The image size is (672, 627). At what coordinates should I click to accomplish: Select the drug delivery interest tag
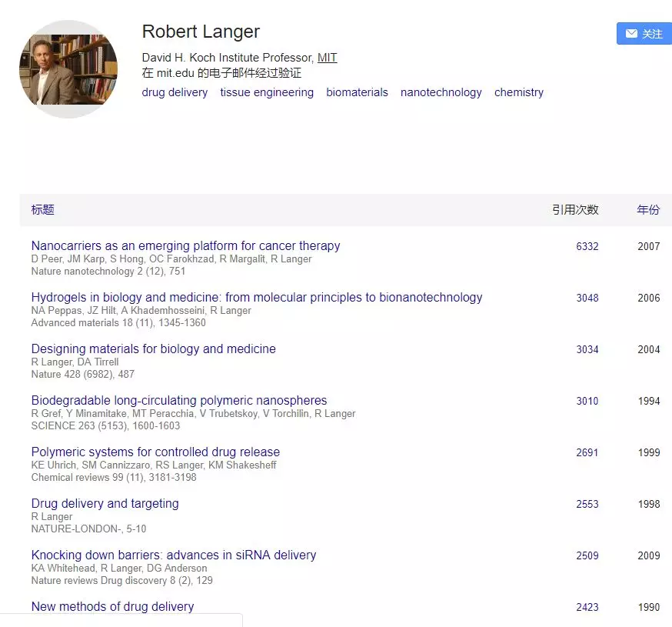coord(175,92)
